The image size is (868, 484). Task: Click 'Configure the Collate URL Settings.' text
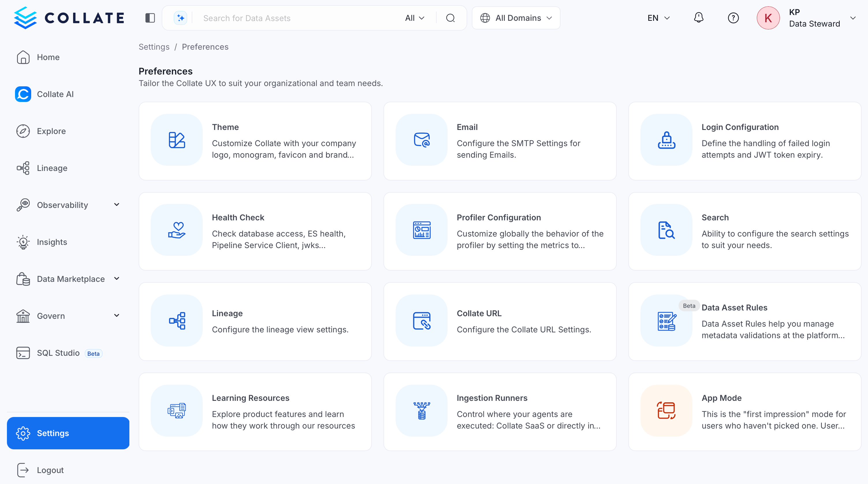(x=524, y=329)
